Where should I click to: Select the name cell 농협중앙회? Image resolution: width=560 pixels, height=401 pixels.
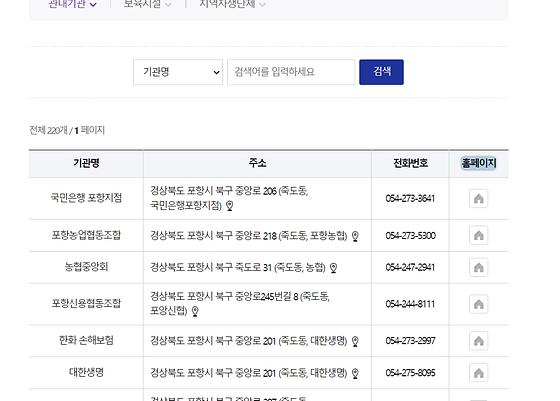click(x=86, y=267)
